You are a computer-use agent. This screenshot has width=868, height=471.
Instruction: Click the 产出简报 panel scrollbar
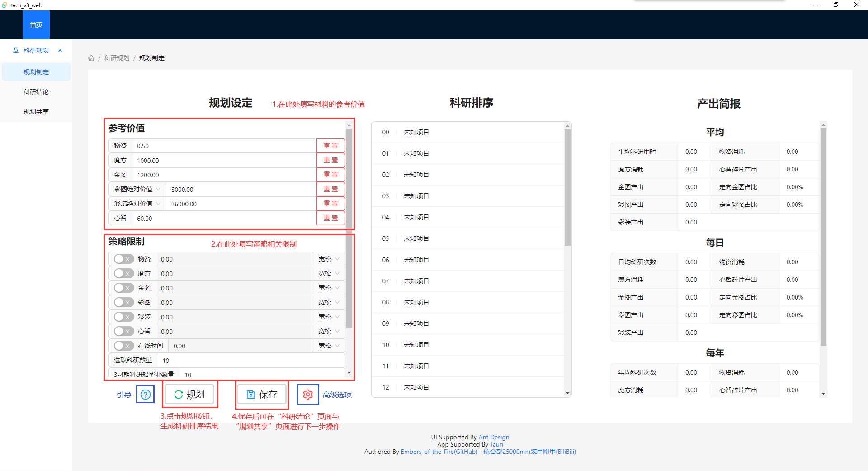(x=823, y=238)
